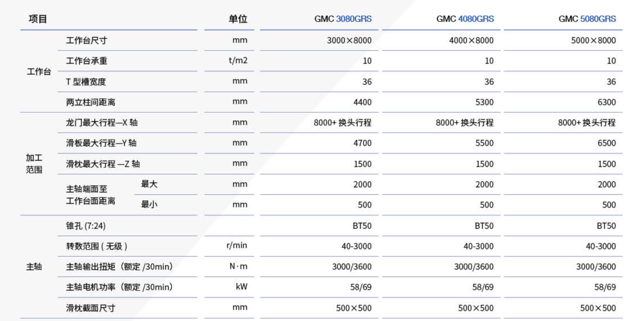644x321 pixels.
Task: Click the N·m unit cell
Action: (238, 266)
